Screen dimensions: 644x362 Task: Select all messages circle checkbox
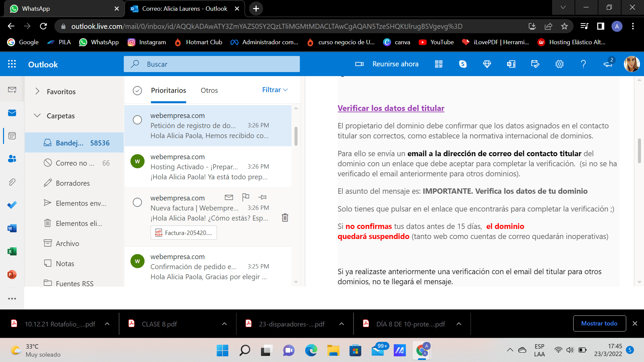click(138, 90)
